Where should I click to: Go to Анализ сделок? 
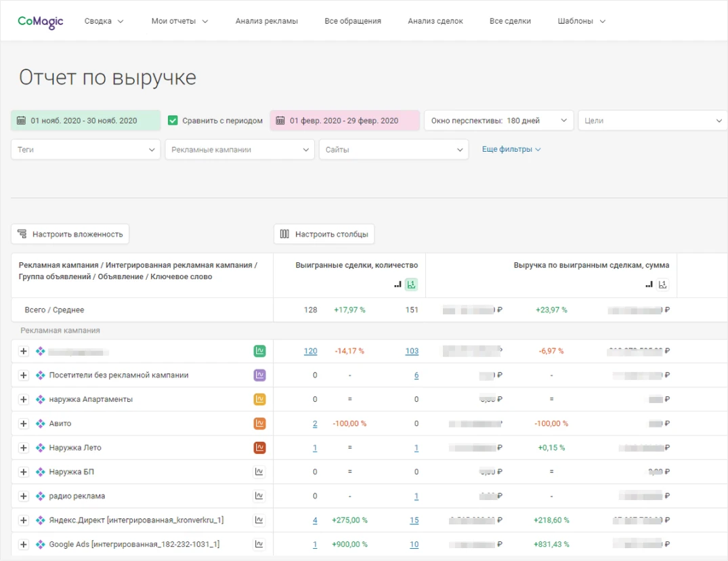pyautogui.click(x=435, y=22)
